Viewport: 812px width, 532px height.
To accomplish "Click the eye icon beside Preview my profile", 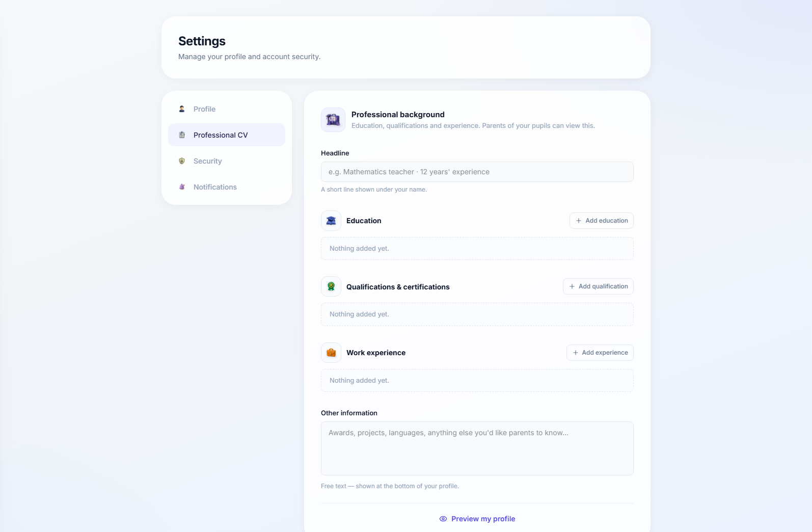I will (443, 519).
